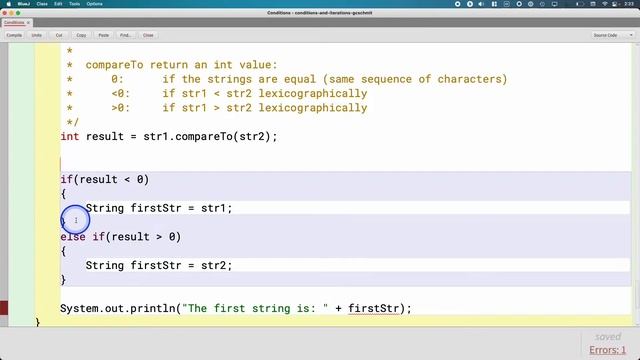The image size is (640, 360).
Task: Click the 'saved' status text
Action: coord(608,337)
